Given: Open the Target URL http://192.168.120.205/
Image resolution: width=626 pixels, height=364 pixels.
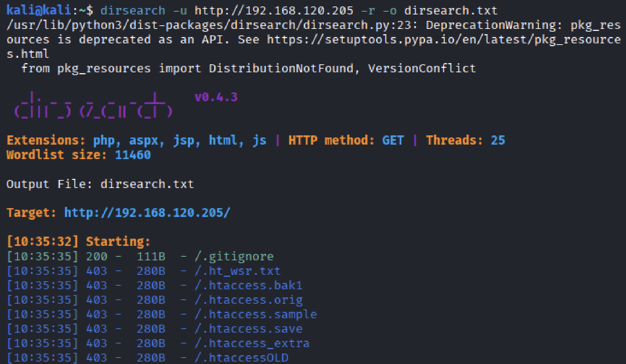Looking at the screenshot, I should tap(147, 213).
